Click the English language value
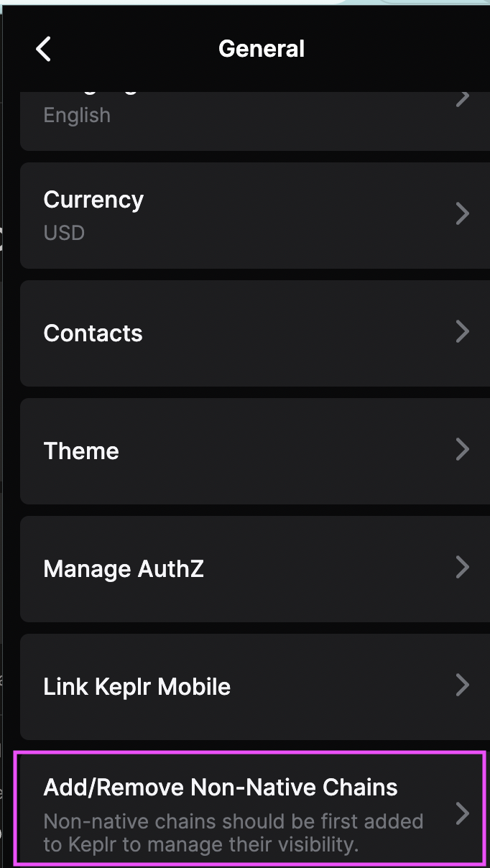Viewport: 490px width, 868px height. [x=77, y=115]
